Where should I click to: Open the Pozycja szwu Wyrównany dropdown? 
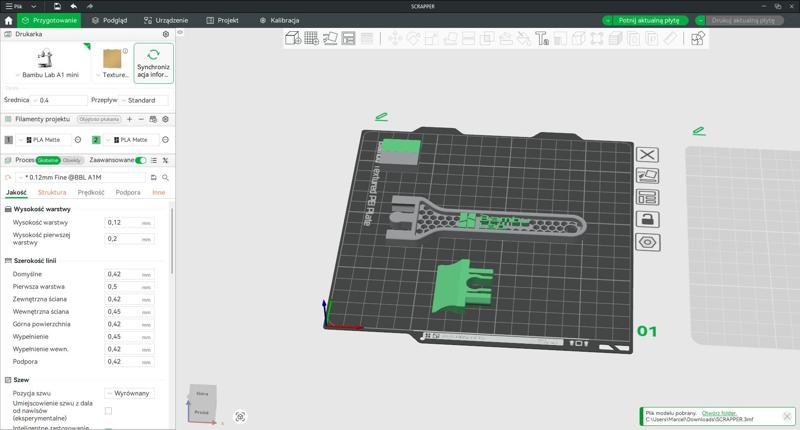tap(130, 393)
